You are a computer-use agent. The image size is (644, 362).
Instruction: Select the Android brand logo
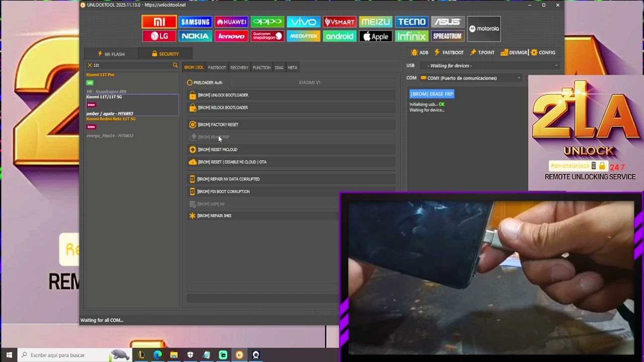340,36
